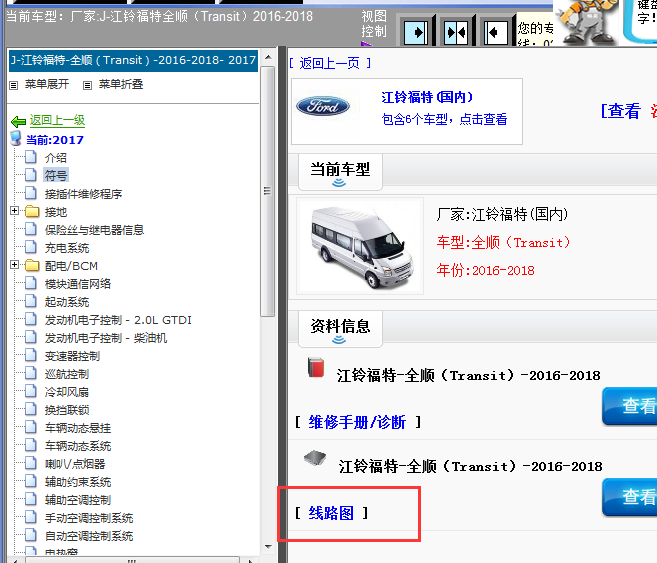Select 辅助空调控制 tree item
This screenshot has height=563, width=657.
78,500
